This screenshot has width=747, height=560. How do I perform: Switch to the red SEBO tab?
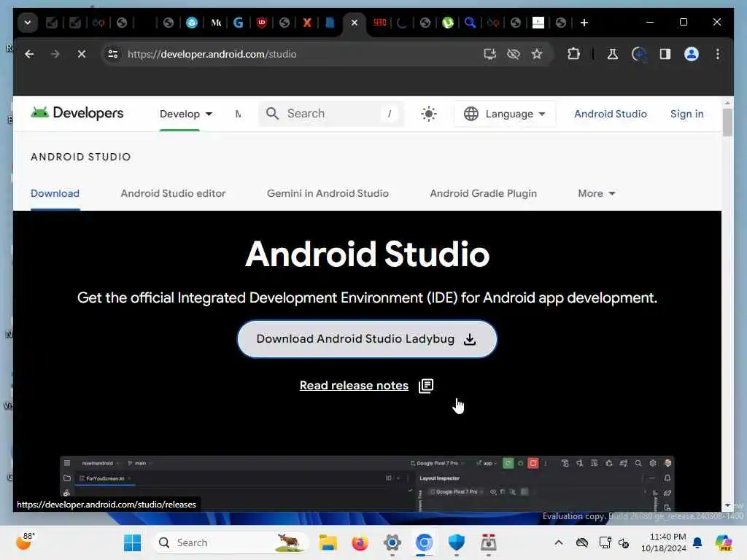tap(379, 23)
